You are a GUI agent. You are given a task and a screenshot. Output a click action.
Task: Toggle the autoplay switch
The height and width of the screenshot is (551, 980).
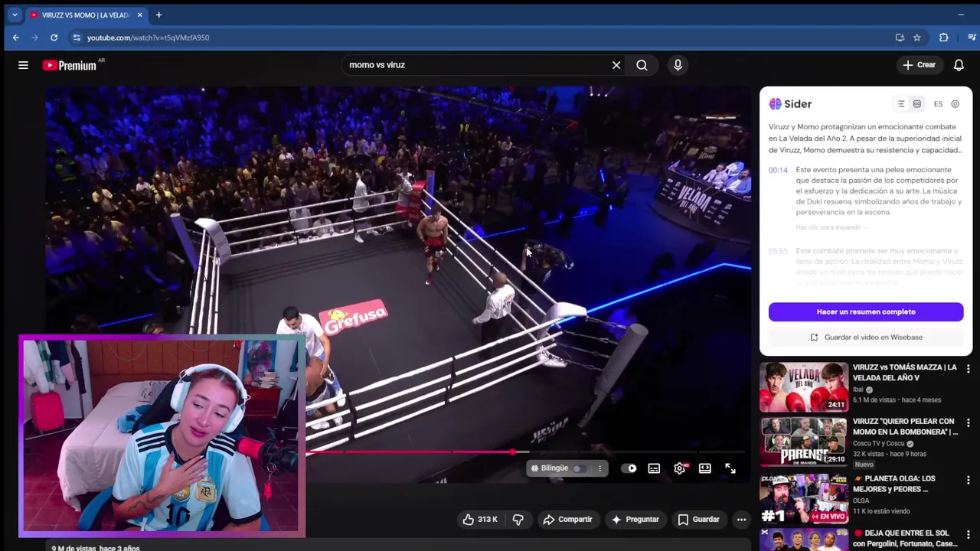point(629,468)
